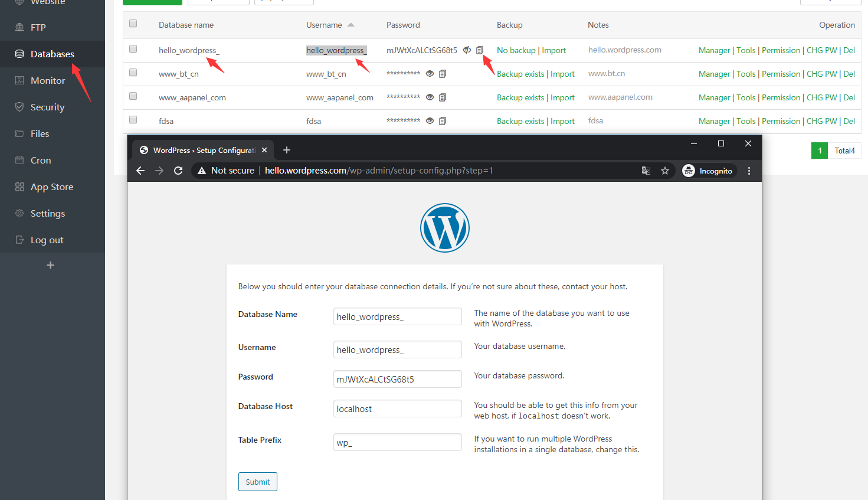
Task: Tick the checkbox for the fdsa database
Action: (133, 120)
